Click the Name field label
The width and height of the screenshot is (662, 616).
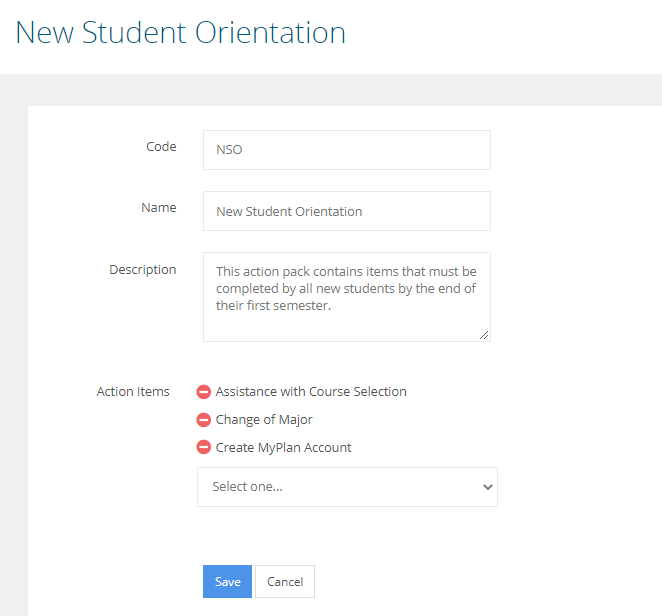pos(159,208)
